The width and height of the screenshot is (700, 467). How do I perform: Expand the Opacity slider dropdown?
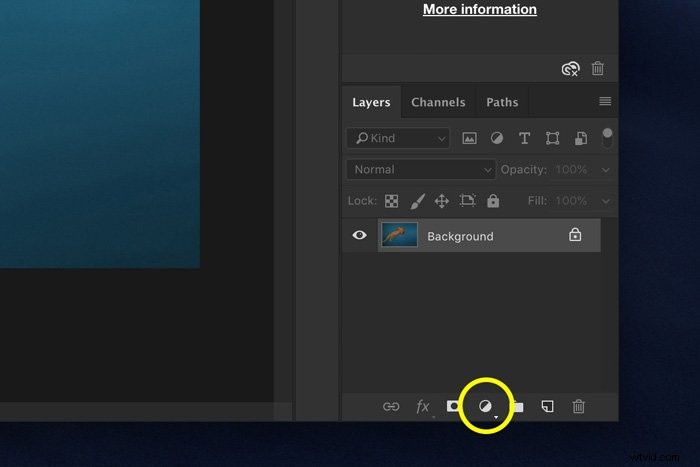pos(606,170)
